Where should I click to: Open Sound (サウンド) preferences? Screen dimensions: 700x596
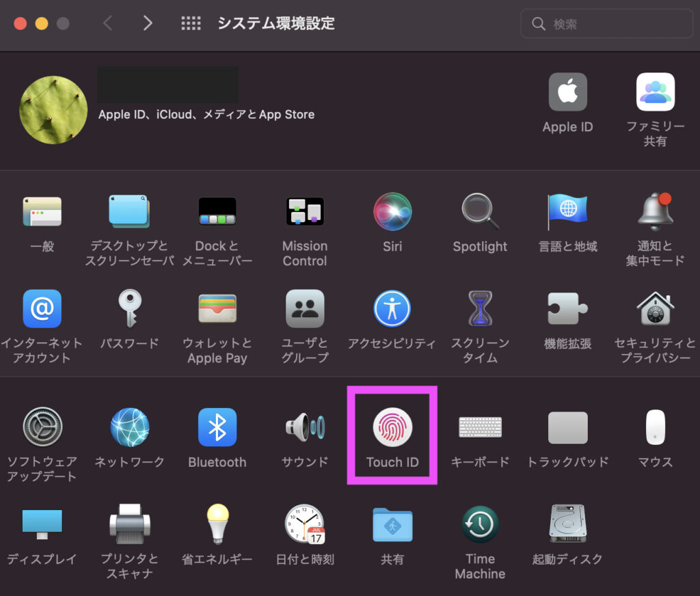(305, 426)
